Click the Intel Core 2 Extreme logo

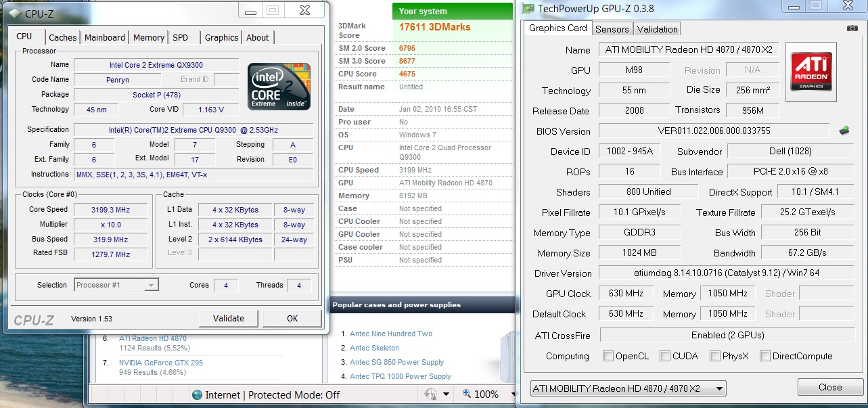click(279, 87)
